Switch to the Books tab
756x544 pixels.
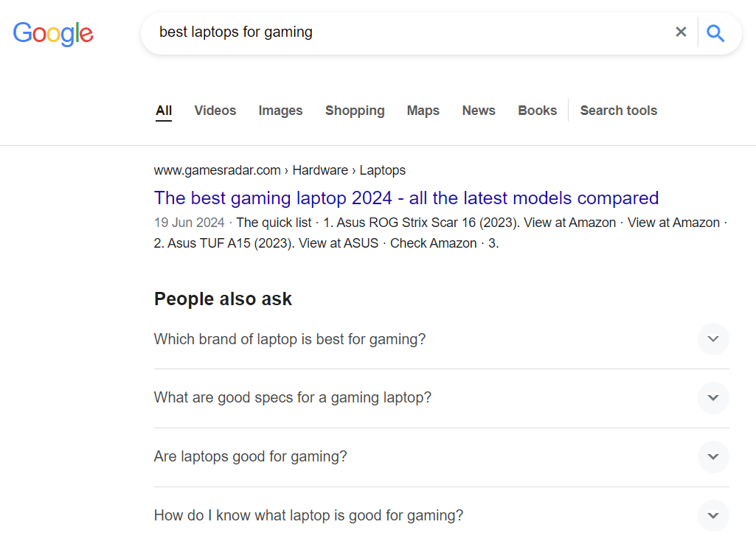[537, 111]
